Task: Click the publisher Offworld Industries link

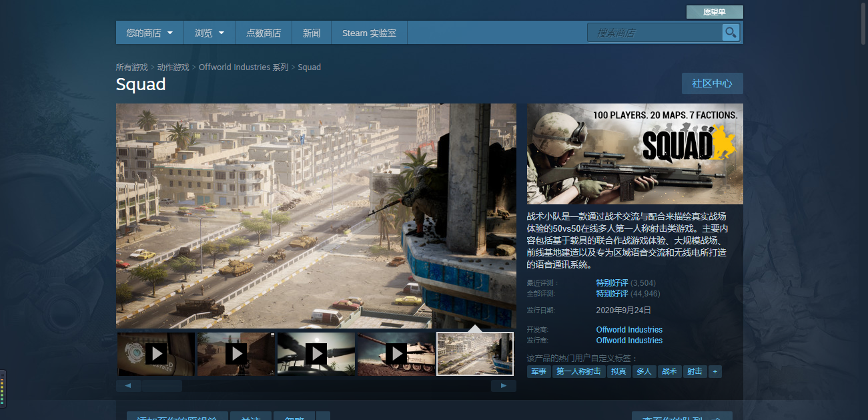Action: click(x=629, y=341)
